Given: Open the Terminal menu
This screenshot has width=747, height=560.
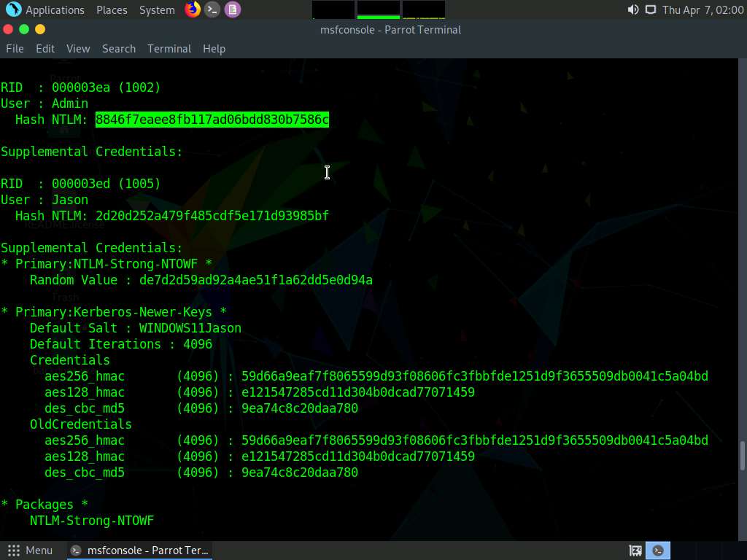Looking at the screenshot, I should pyautogui.click(x=169, y=49).
